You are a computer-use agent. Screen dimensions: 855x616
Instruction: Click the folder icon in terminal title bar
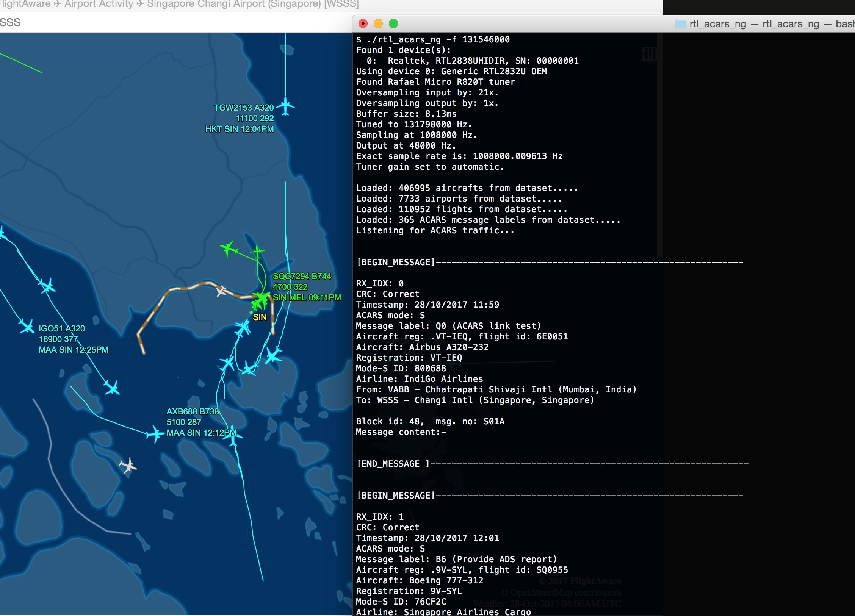click(x=680, y=24)
